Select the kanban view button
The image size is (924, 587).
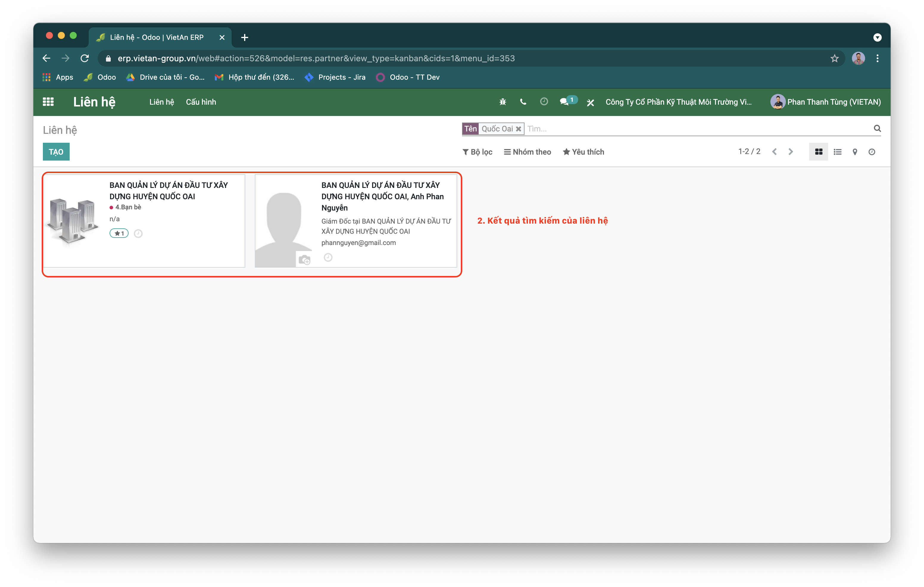[819, 152]
